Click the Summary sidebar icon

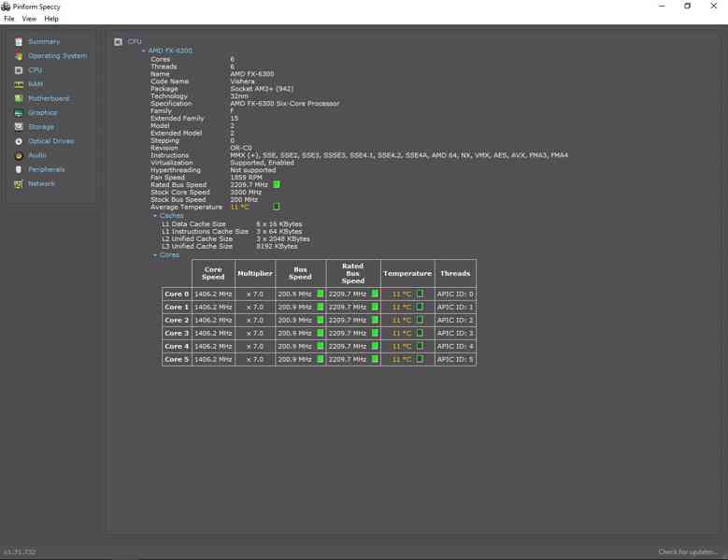(x=19, y=42)
